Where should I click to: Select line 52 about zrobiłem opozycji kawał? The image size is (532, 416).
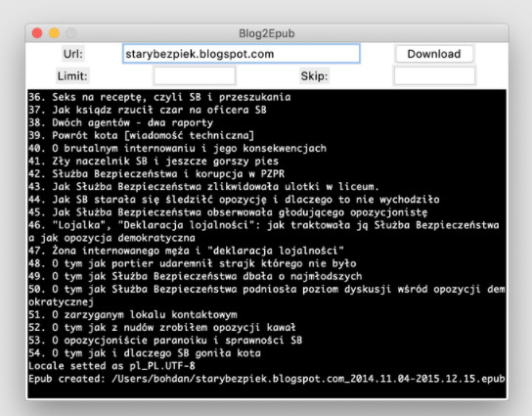pyautogui.click(x=162, y=327)
